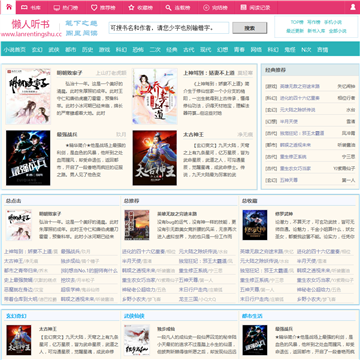Viewport: 360px width, 360px height.
Task: Open 连载榜 with the magnifier icon
Action: click(178, 8)
